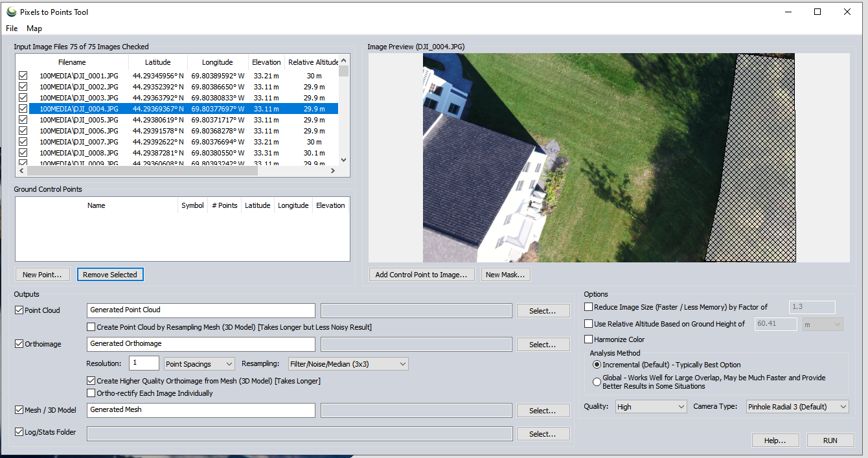Select Incremental (Default) analysis method
This screenshot has height=458, width=868.
597,365
